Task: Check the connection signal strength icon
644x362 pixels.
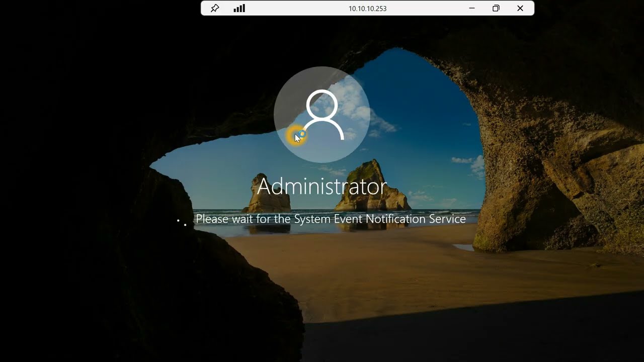Action: pyautogui.click(x=239, y=8)
